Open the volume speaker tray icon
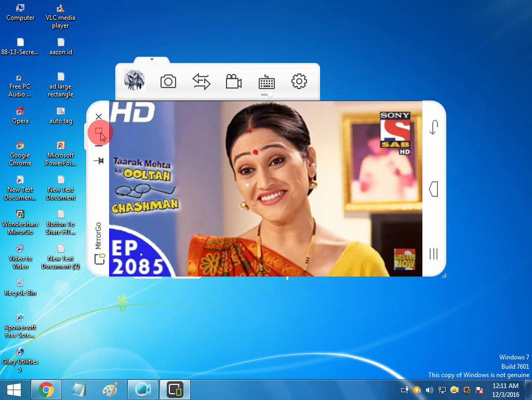The width and height of the screenshot is (532, 400). (x=430, y=390)
